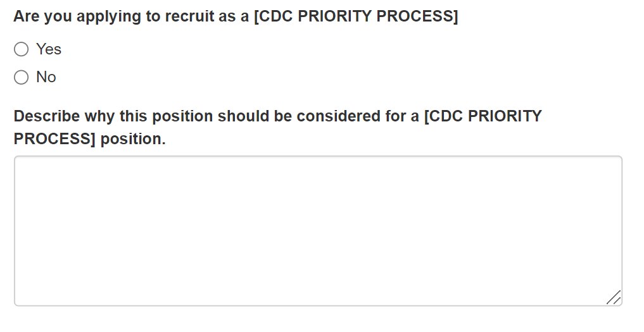This screenshot has width=644, height=332.
Task: Click the text area resize grip
Action: click(x=614, y=298)
